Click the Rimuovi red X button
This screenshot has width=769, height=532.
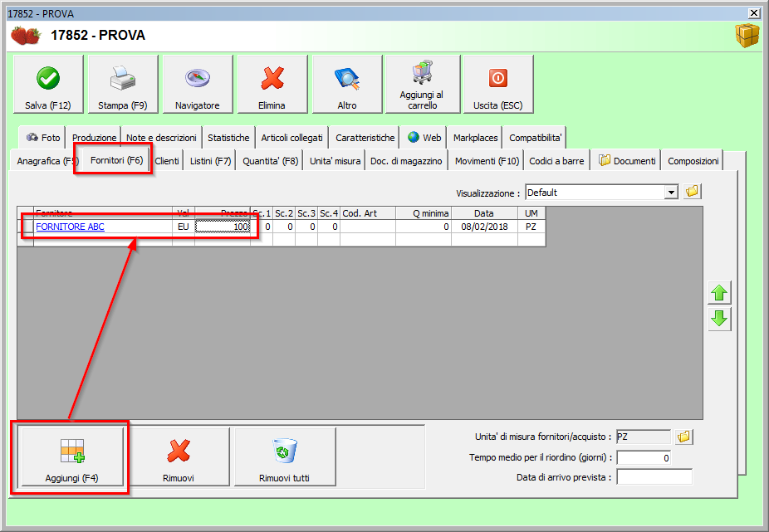(179, 456)
